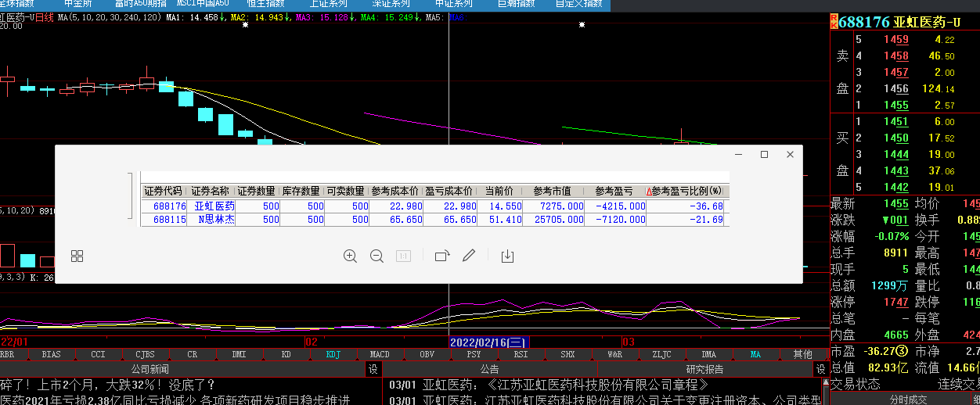
Task: Sort by 参考盈亏比例(%) column header
Action: tap(686, 191)
